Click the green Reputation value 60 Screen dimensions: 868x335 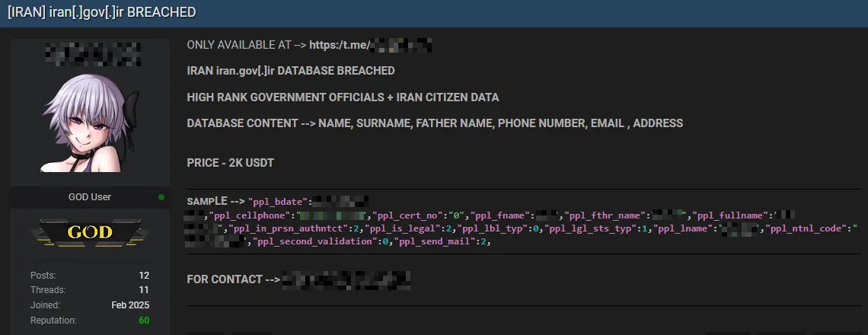point(144,320)
